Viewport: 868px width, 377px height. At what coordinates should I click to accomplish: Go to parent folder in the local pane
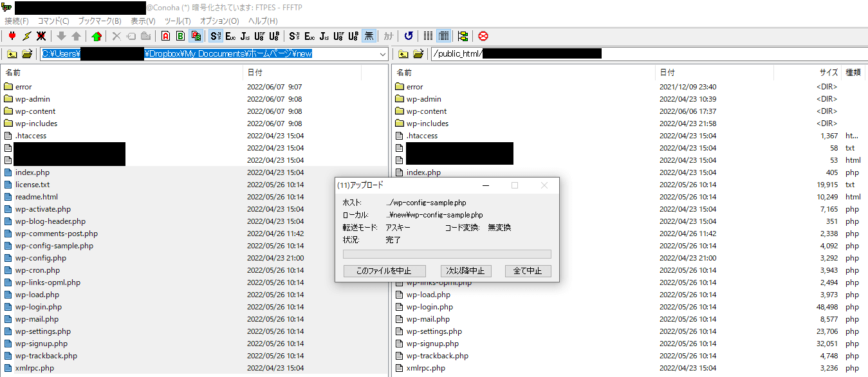pos(12,54)
